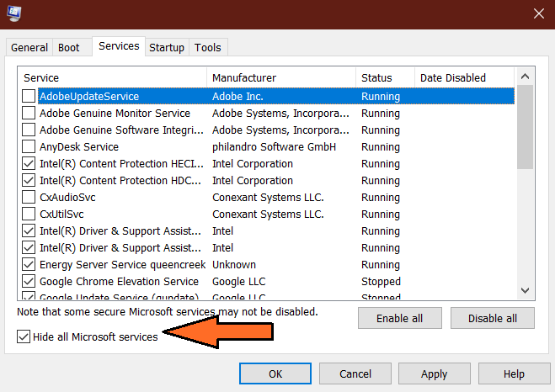Viewport: 555px width, 392px height.
Task: Switch to the General tab
Action: click(29, 47)
